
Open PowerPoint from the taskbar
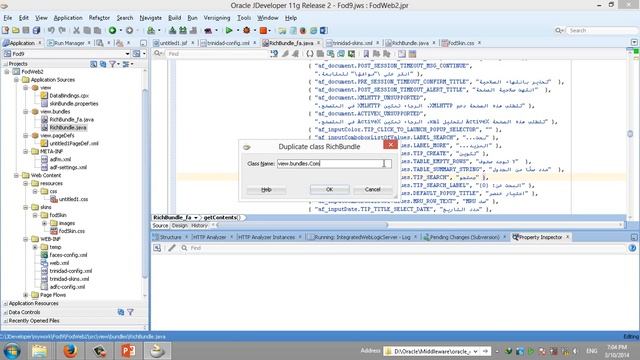point(128,351)
